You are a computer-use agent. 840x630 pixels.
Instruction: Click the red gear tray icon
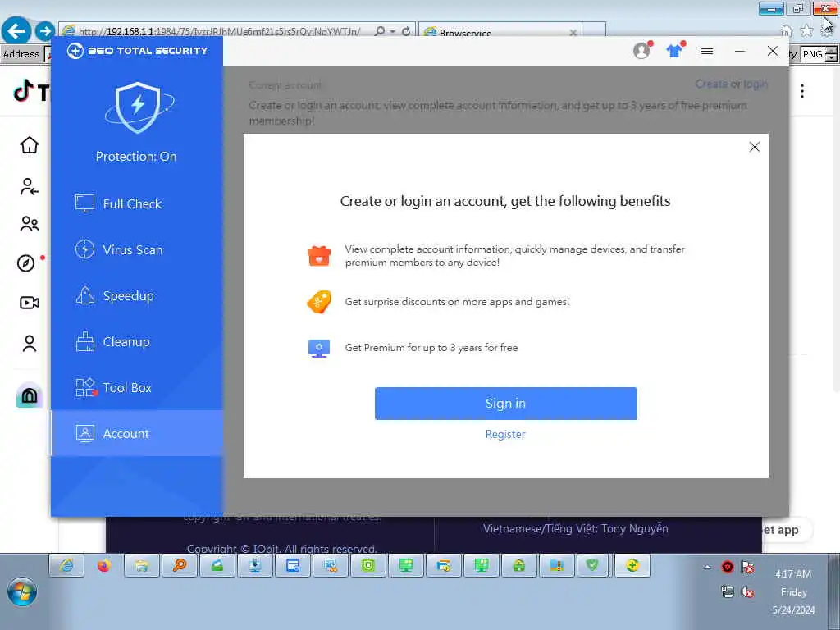coord(727,567)
